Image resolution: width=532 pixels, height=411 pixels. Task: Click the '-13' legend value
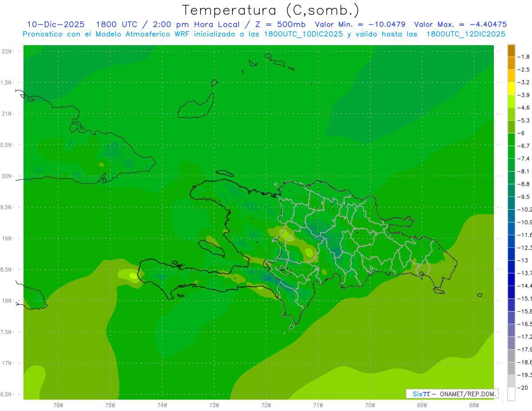522,260
